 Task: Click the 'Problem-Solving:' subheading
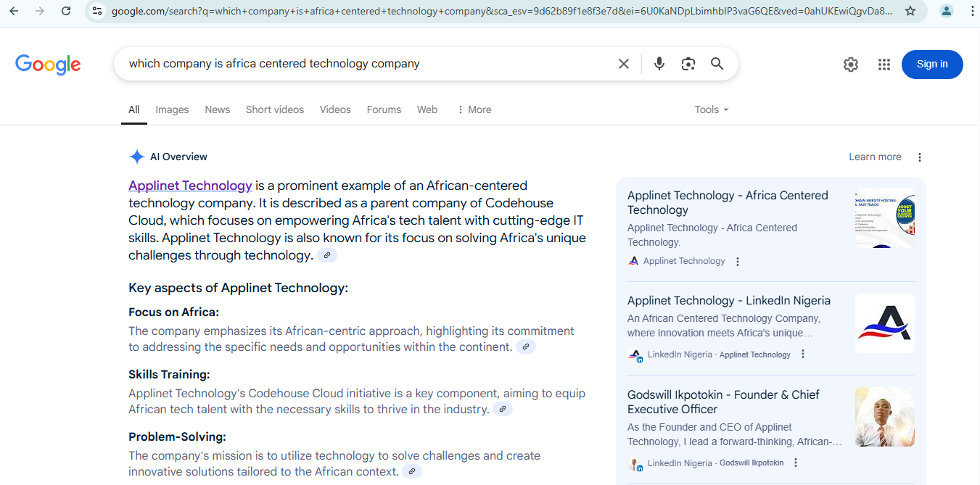[178, 436]
